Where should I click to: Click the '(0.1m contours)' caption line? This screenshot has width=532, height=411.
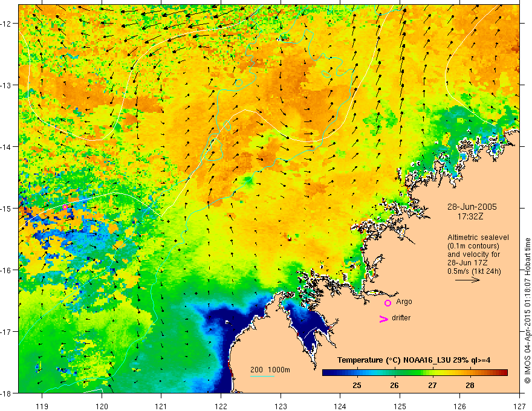473,246
